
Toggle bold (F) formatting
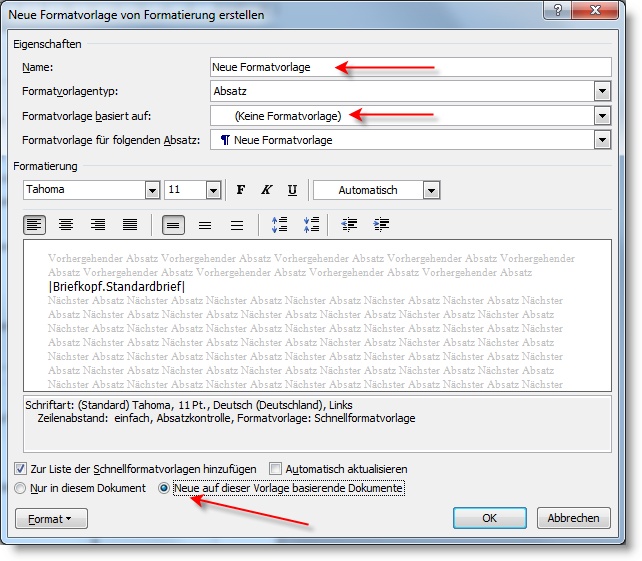pos(240,190)
